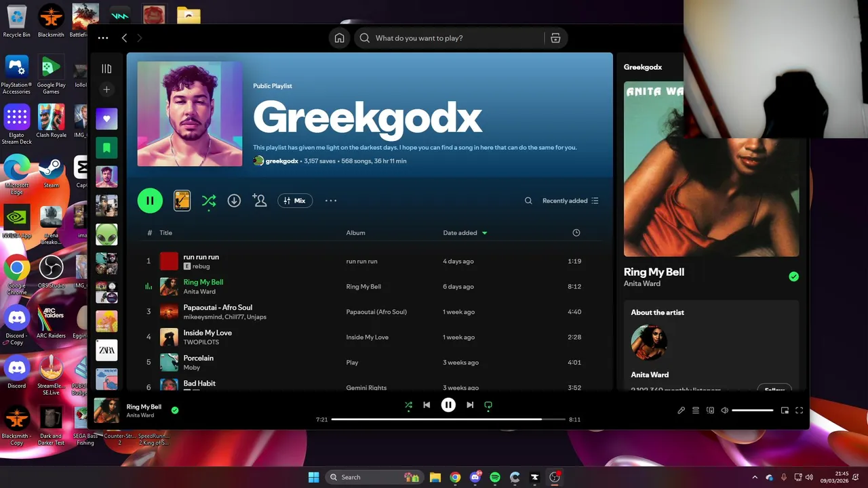Image resolution: width=868 pixels, height=488 pixels.
Task: Open Spotify from the taskbar
Action: pyautogui.click(x=495, y=477)
